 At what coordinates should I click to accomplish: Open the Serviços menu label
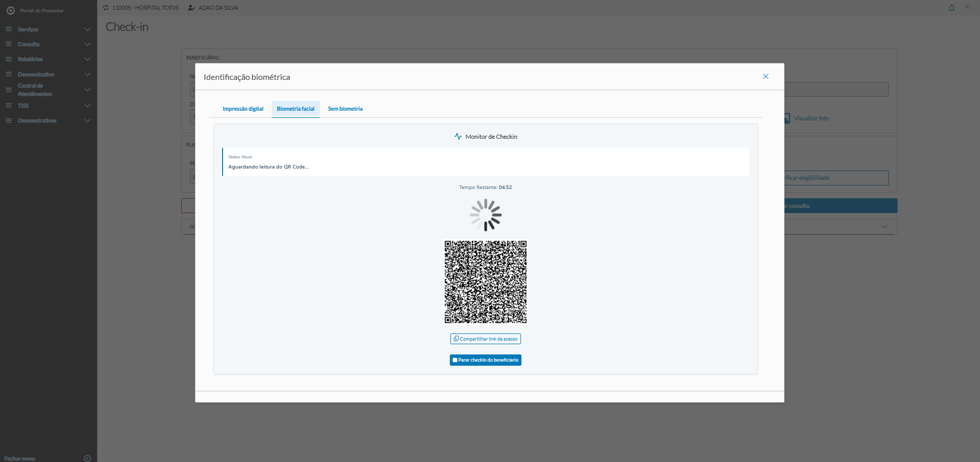click(x=28, y=29)
